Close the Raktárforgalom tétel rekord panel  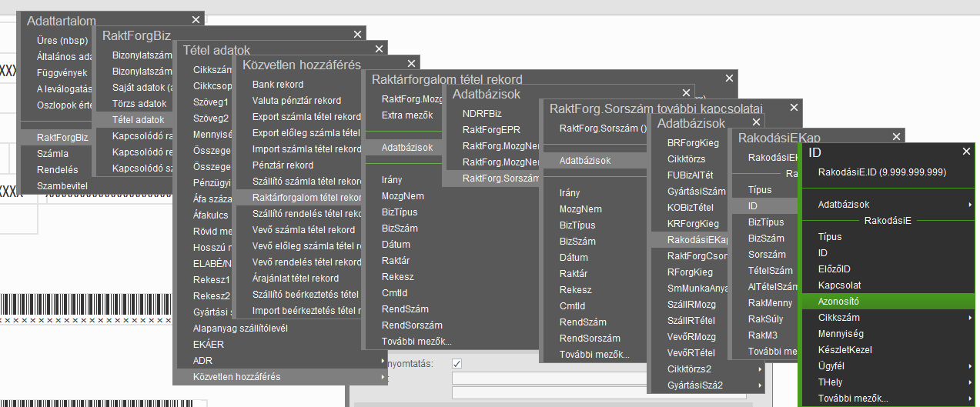(730, 78)
